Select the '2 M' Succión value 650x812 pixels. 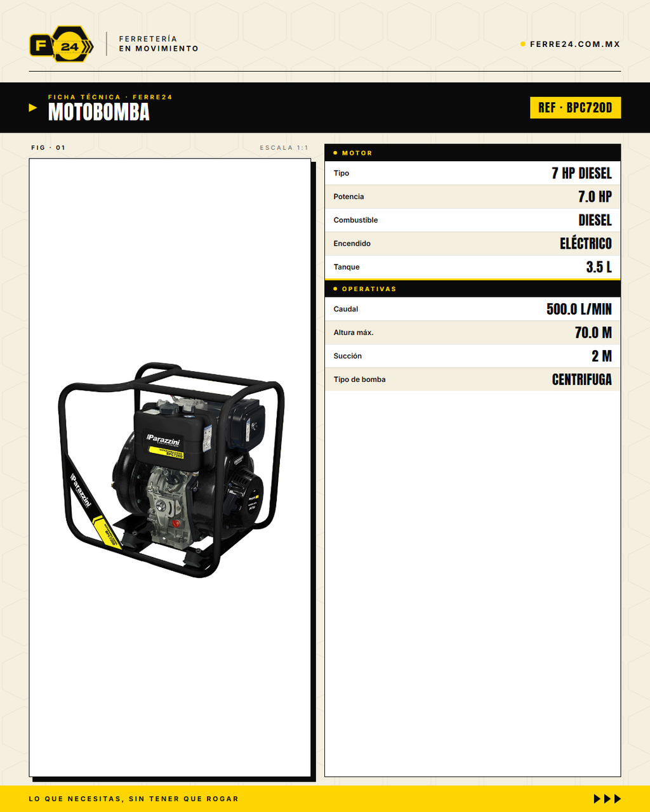(x=602, y=356)
